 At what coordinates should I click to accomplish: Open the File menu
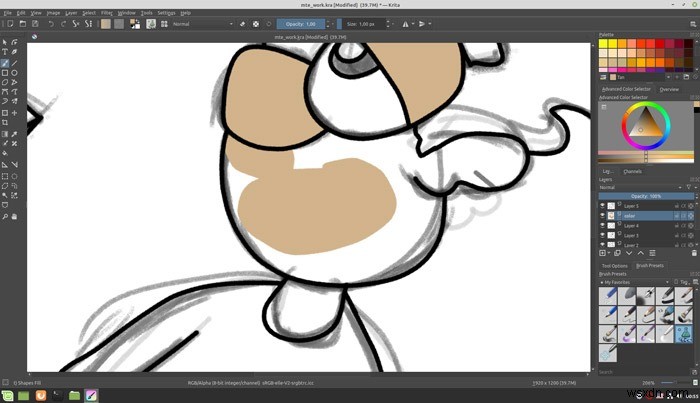[x=8, y=13]
